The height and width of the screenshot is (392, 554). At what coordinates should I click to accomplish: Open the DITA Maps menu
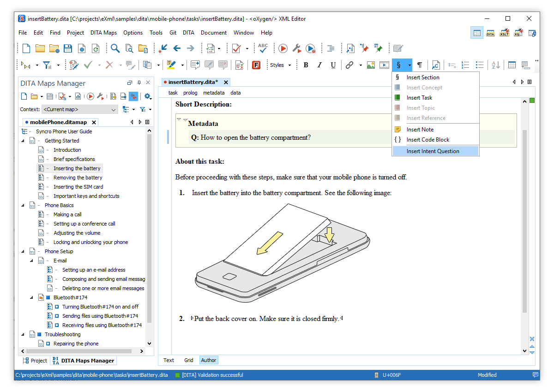(104, 33)
